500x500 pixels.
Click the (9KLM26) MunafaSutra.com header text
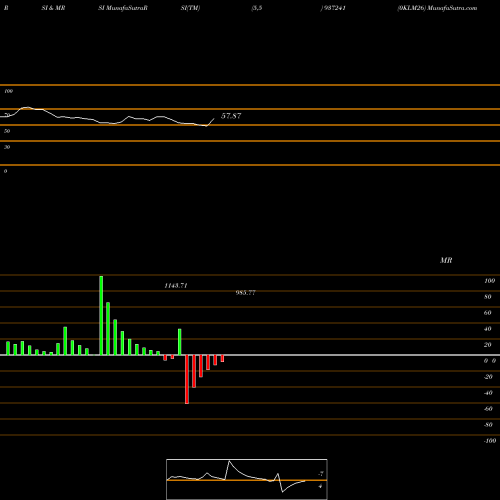point(437,8)
